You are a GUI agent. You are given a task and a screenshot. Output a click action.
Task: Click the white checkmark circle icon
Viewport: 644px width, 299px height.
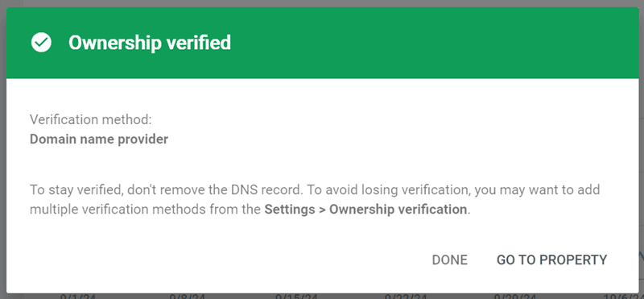click(41, 43)
